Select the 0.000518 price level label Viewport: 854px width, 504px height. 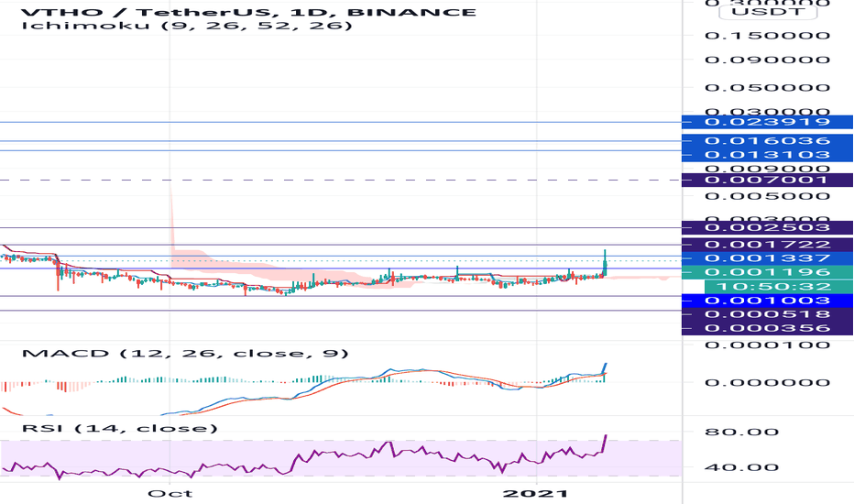click(x=767, y=314)
